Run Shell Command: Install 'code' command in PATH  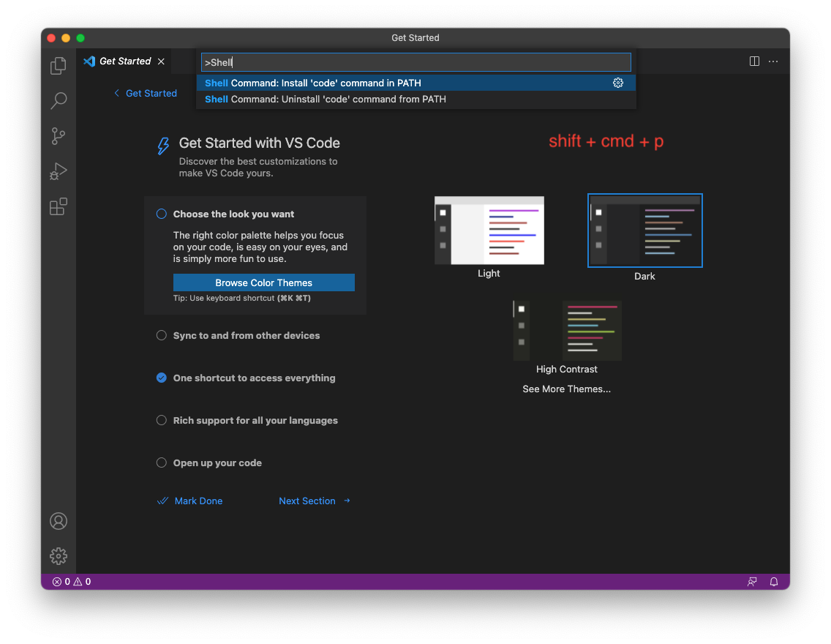click(416, 83)
